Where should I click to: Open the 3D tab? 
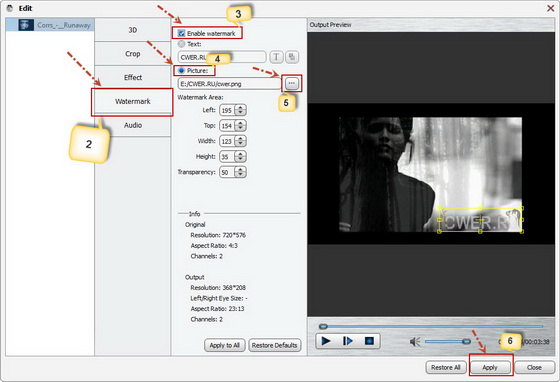pyautogui.click(x=132, y=30)
